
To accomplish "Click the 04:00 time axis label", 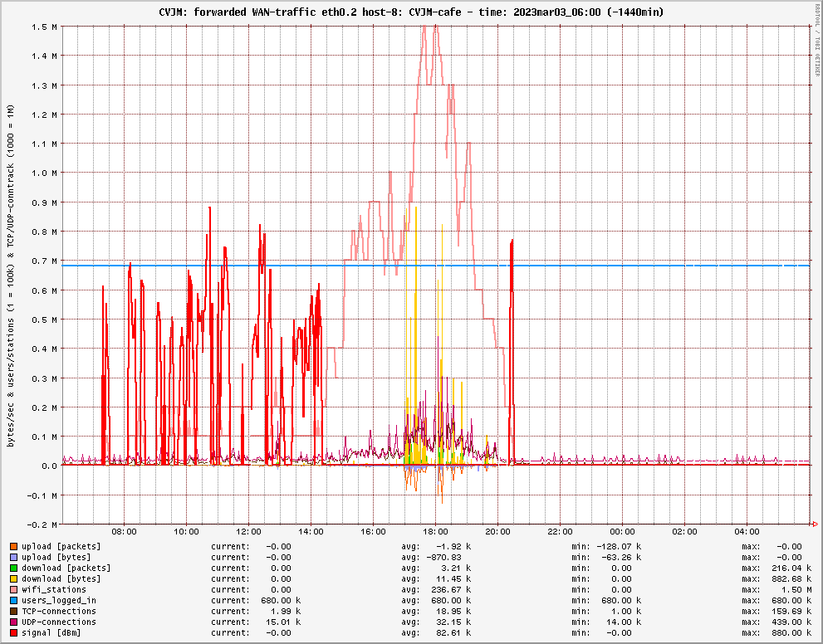I will point(747,532).
